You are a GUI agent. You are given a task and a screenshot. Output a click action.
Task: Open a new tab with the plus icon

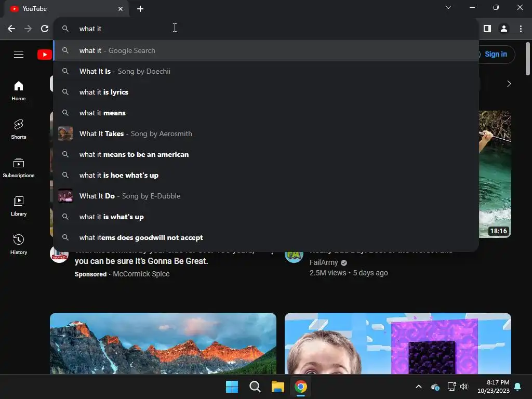click(x=140, y=9)
